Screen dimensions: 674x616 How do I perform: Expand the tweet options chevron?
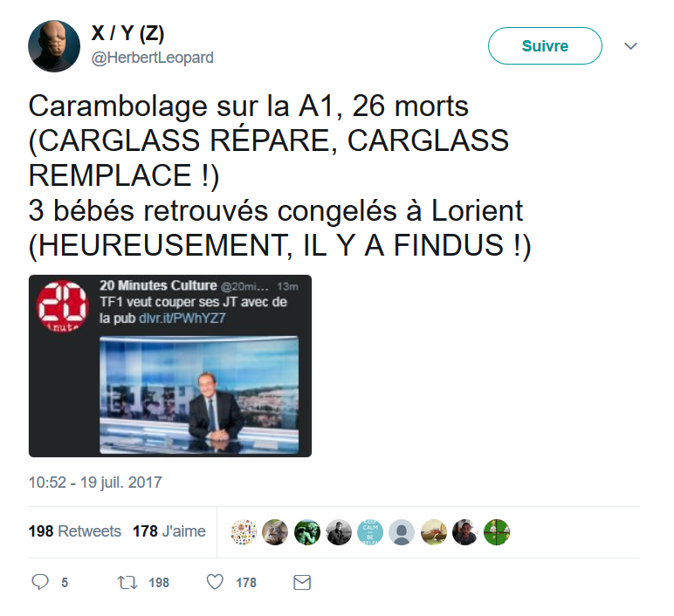(x=630, y=46)
